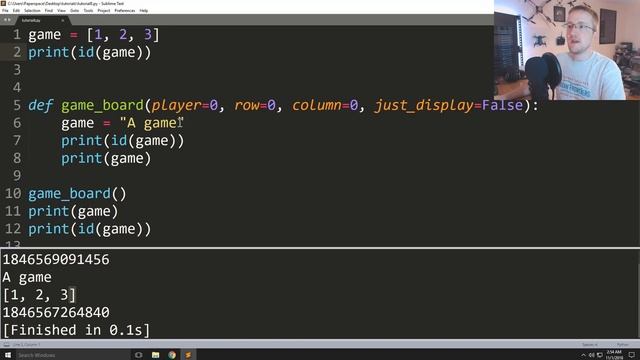640x360 pixels.
Task: Click the Sublime Text taskbar icon
Action: click(x=188, y=355)
